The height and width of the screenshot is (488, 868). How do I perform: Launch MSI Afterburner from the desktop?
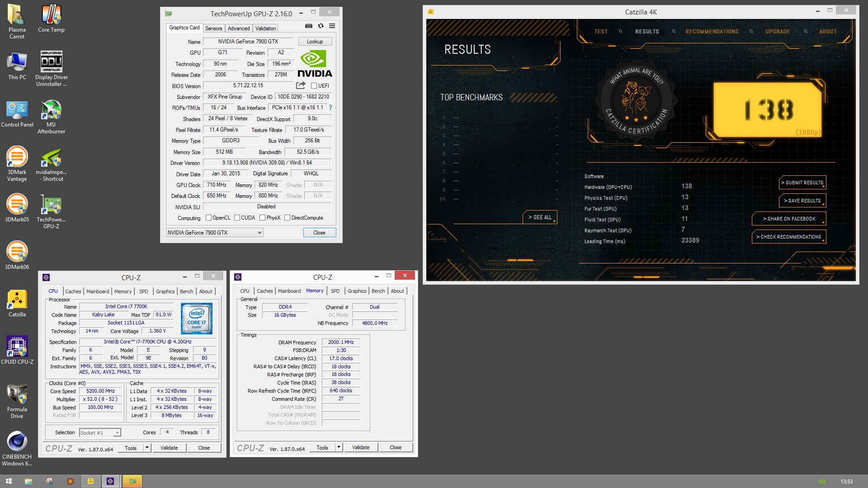point(51,117)
